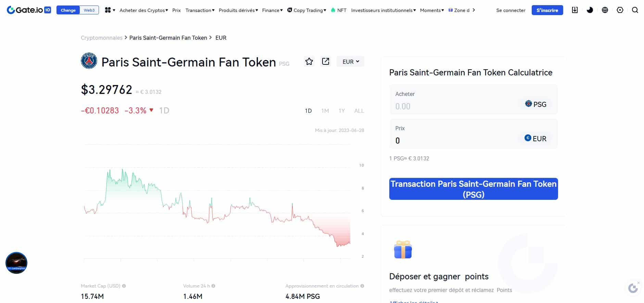This screenshot has width=644, height=303.
Task: Add PSG to favorites with star icon
Action: (x=309, y=61)
